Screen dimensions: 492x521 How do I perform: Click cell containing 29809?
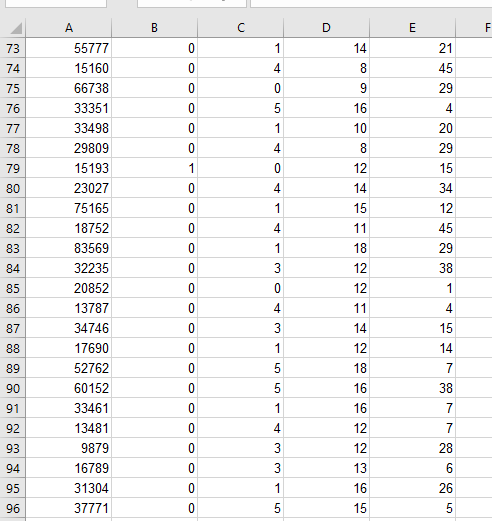(69, 148)
